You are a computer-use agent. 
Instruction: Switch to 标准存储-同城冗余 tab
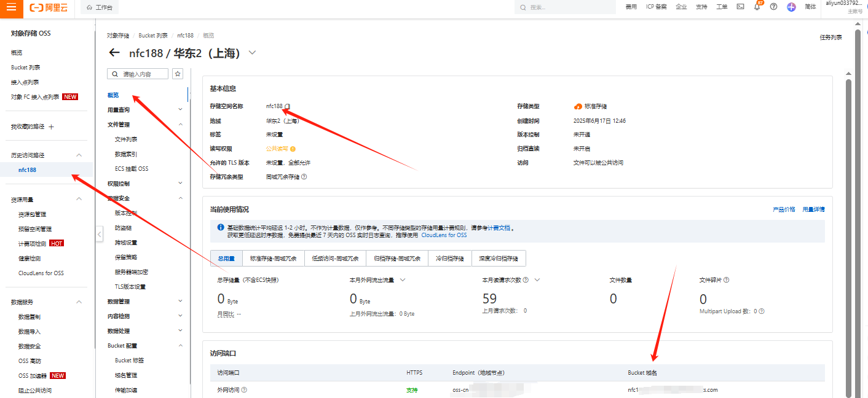273,259
